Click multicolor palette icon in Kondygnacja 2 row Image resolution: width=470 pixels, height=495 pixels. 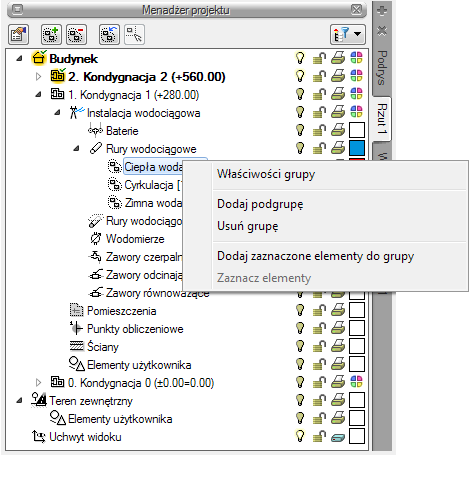pyautogui.click(x=356, y=76)
